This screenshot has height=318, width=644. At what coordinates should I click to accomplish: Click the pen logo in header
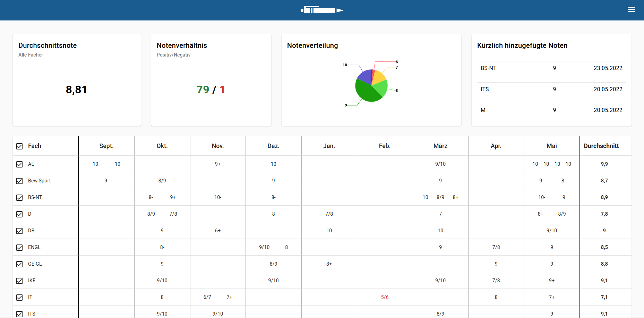pyautogui.click(x=322, y=10)
